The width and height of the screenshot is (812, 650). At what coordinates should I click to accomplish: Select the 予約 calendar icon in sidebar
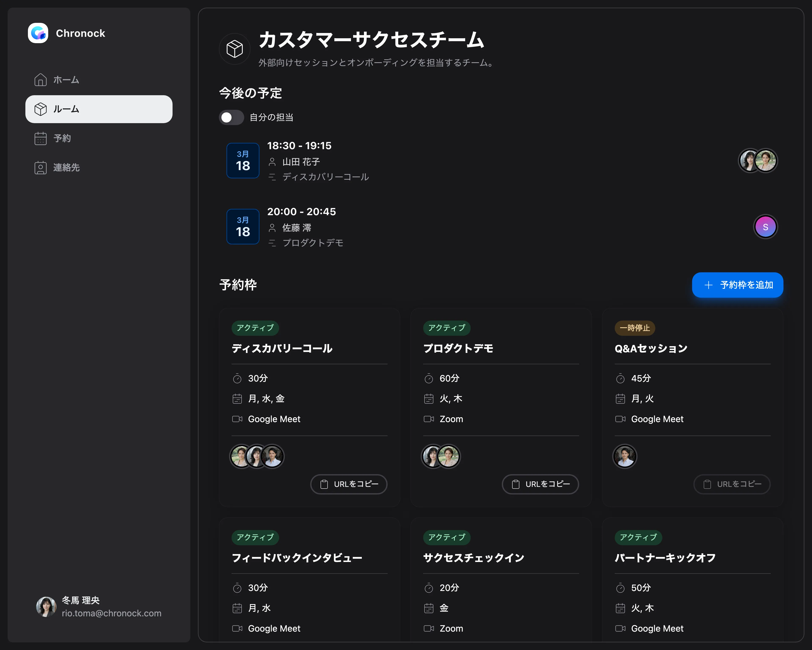point(40,138)
